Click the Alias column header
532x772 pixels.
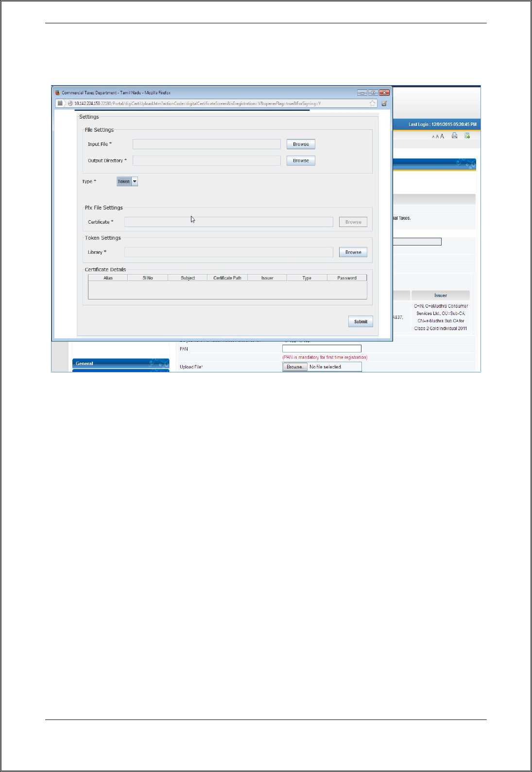pyautogui.click(x=108, y=278)
